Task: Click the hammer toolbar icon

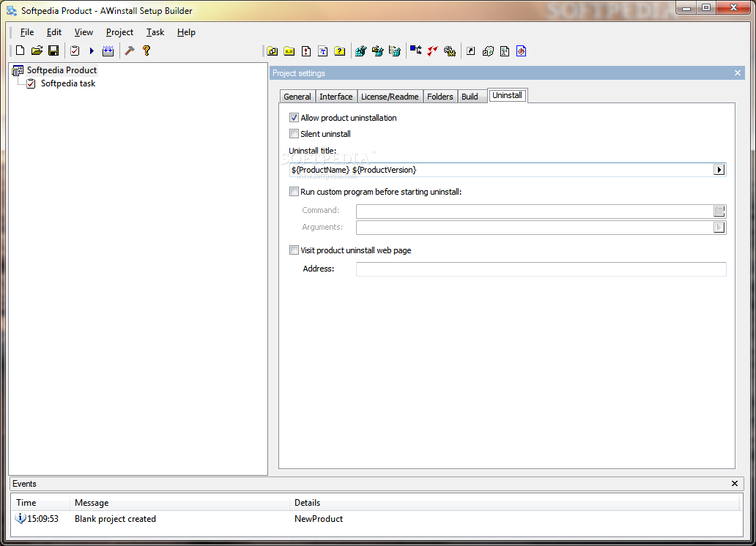Action: tap(129, 51)
